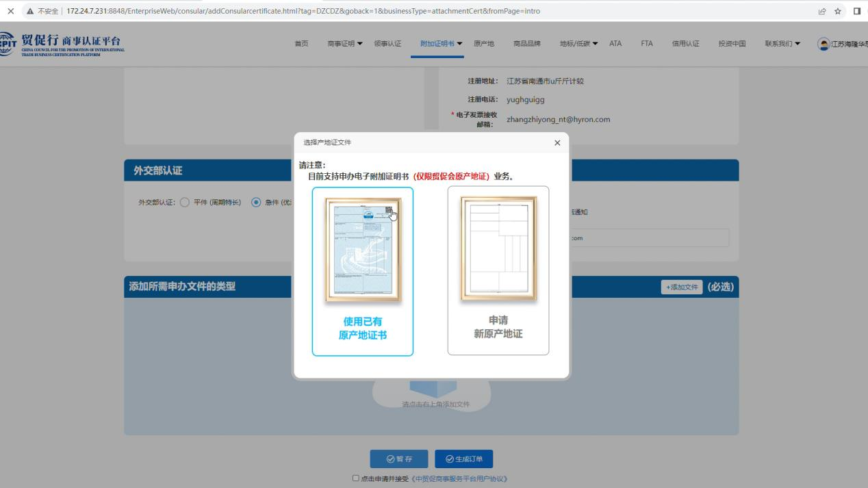Click the browser share page icon
868x488 pixels.
(x=821, y=11)
